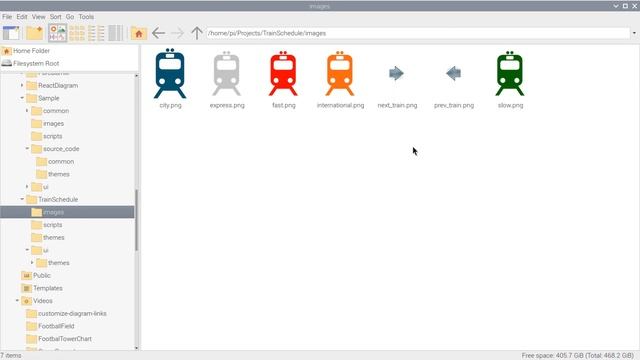Open the source_code folder
Viewport: 640px width, 360px height.
click(x=56, y=149)
